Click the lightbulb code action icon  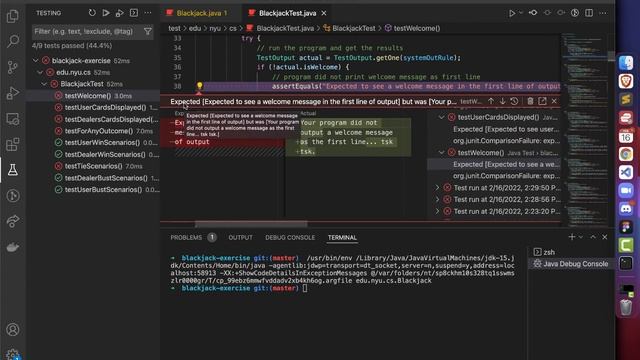point(199,86)
